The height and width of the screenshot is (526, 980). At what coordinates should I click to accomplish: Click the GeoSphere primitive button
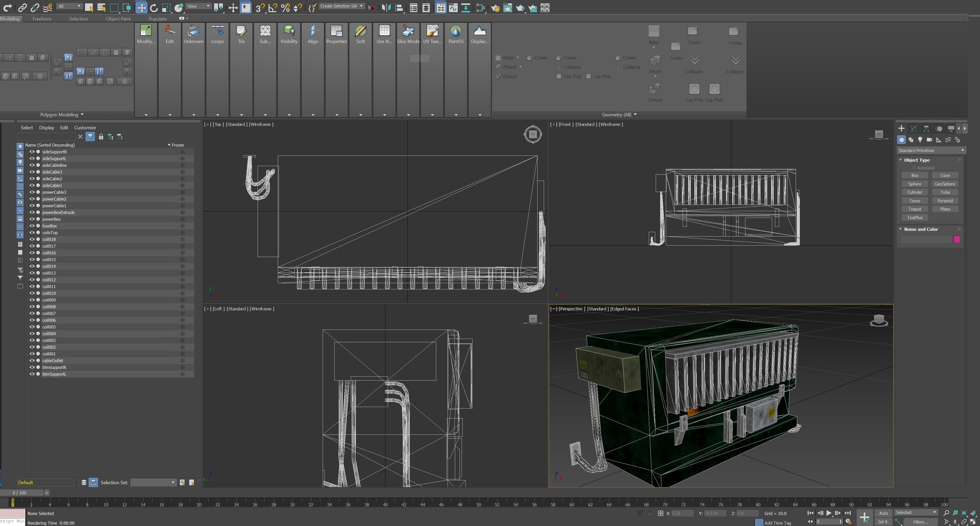click(945, 184)
